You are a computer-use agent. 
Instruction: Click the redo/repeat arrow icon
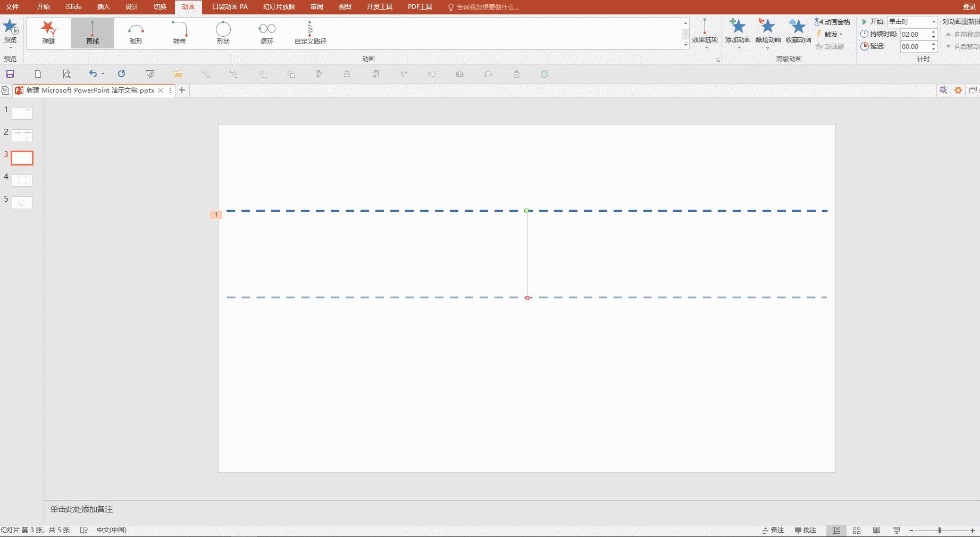point(122,74)
